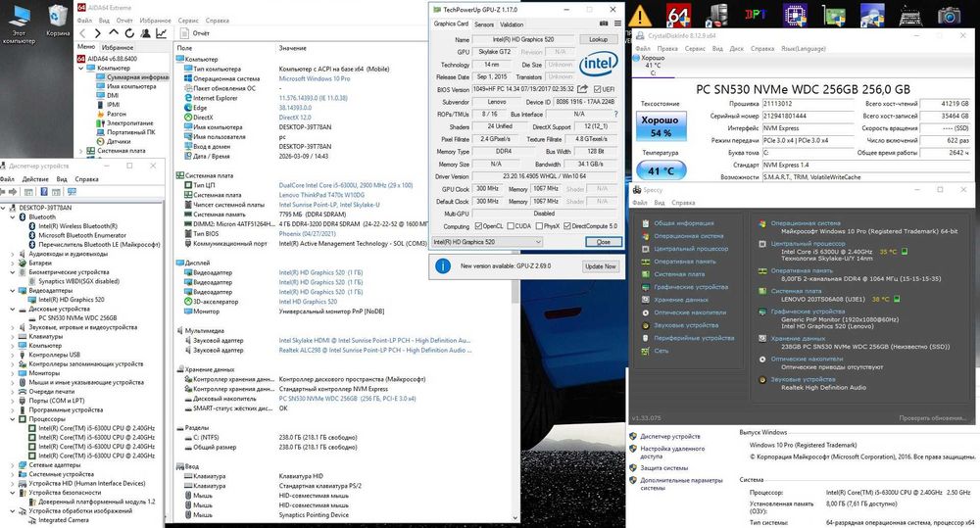Open yellow warning triangle desktop shortcut
This screenshot has width=980, height=528.
pos(640,15)
